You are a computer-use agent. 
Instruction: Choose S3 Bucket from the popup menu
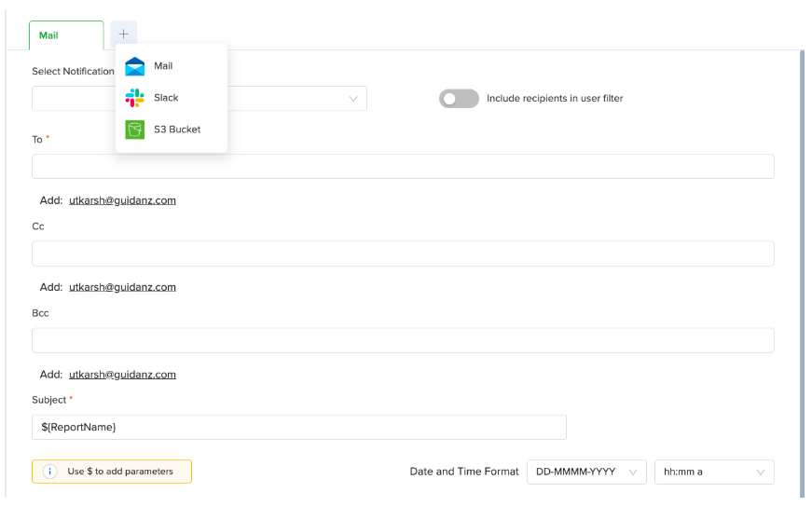click(177, 130)
